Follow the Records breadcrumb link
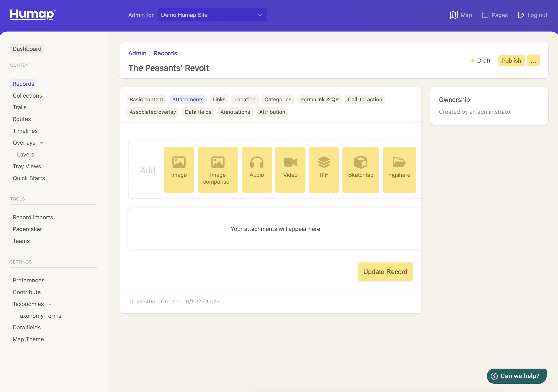Screen dimensions: 558x392 [x=165, y=53]
